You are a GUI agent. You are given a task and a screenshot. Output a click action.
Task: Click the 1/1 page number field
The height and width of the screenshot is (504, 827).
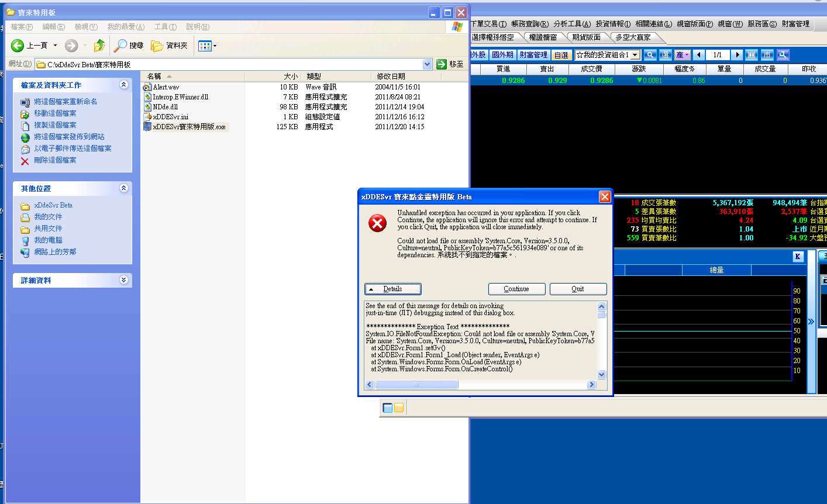718,55
